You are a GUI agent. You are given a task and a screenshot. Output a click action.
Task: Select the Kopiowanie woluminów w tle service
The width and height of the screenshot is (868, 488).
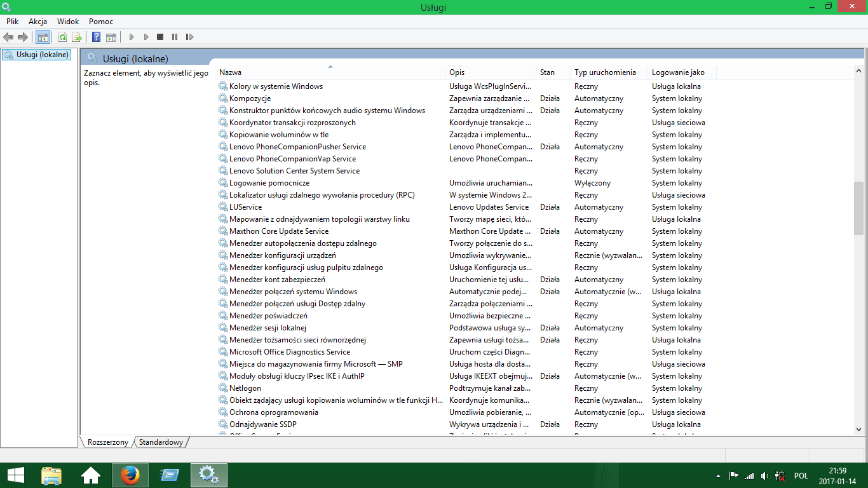coord(279,135)
